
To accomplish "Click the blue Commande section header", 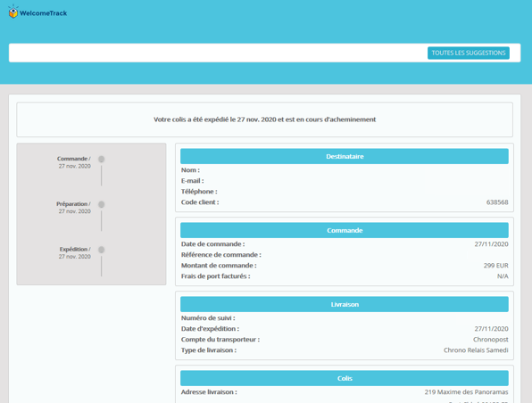I will pos(345,230).
